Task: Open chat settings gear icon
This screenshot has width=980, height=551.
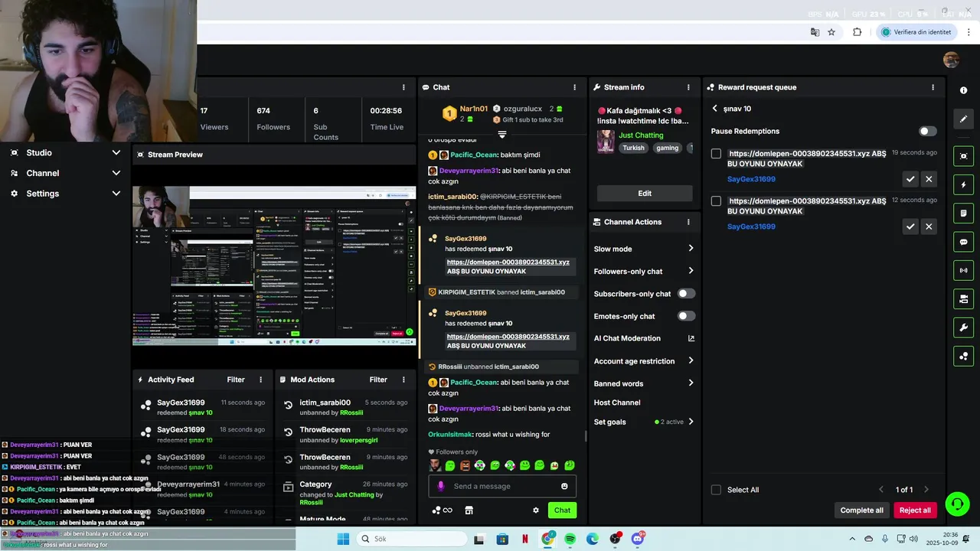Action: point(536,510)
